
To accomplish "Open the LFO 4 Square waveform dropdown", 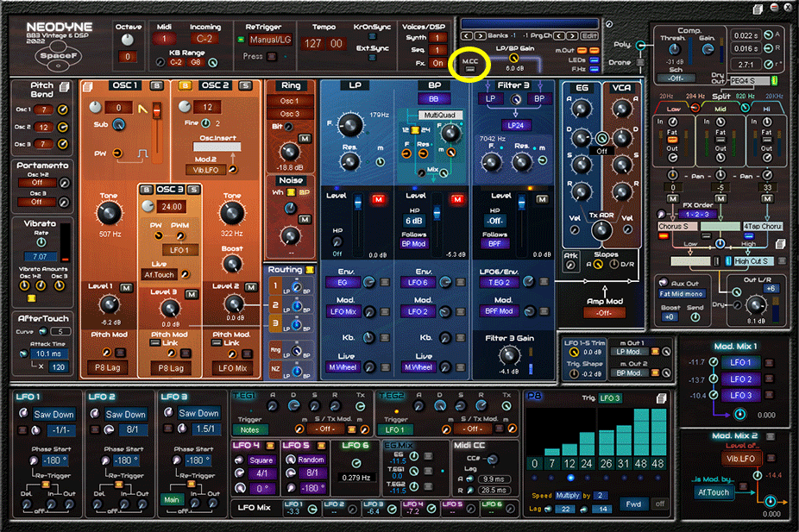I will tap(261, 460).
